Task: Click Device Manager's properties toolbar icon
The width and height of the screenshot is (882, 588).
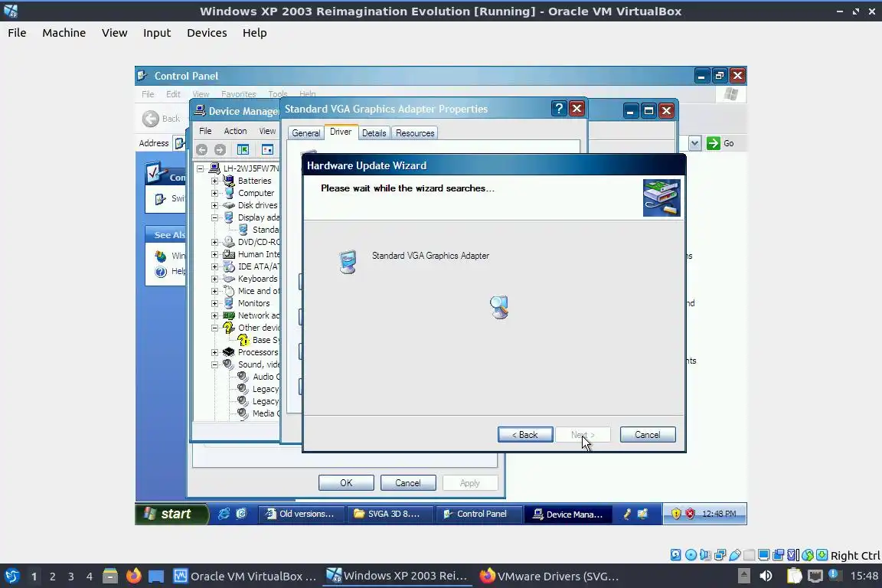Action: (x=267, y=149)
